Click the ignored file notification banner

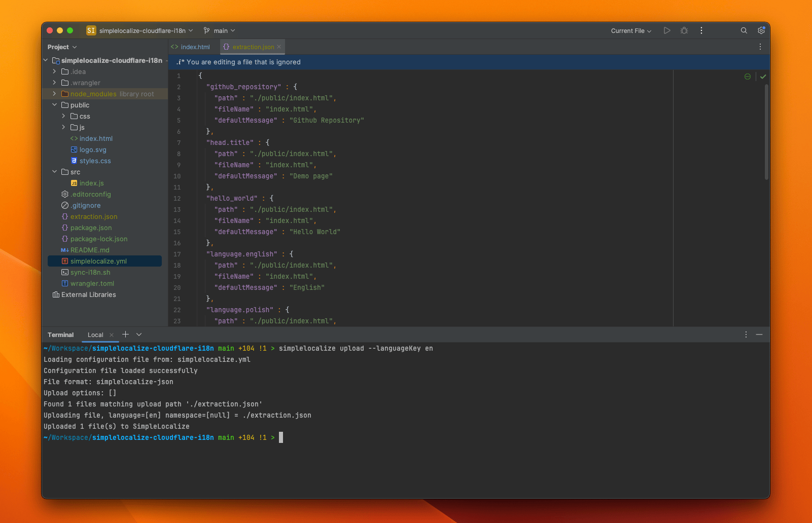[x=469, y=62]
